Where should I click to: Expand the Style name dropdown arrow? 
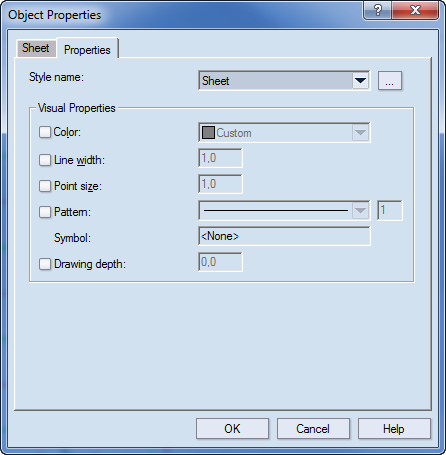[x=360, y=81]
